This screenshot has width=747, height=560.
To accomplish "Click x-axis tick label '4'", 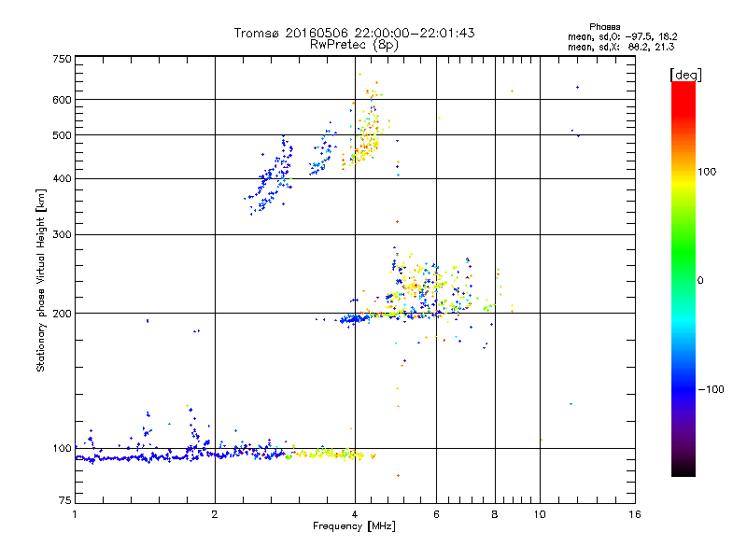I will click(x=355, y=514).
